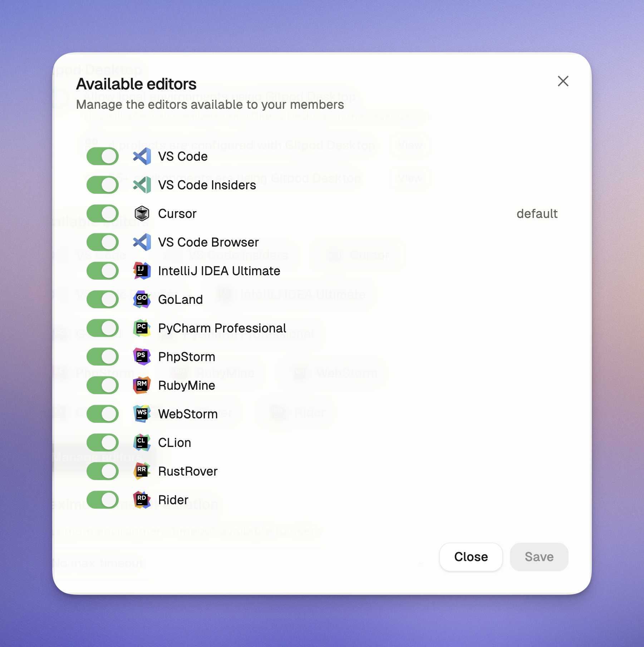Click the WebStorm icon
Viewport: 644px width, 647px height.
[142, 414]
